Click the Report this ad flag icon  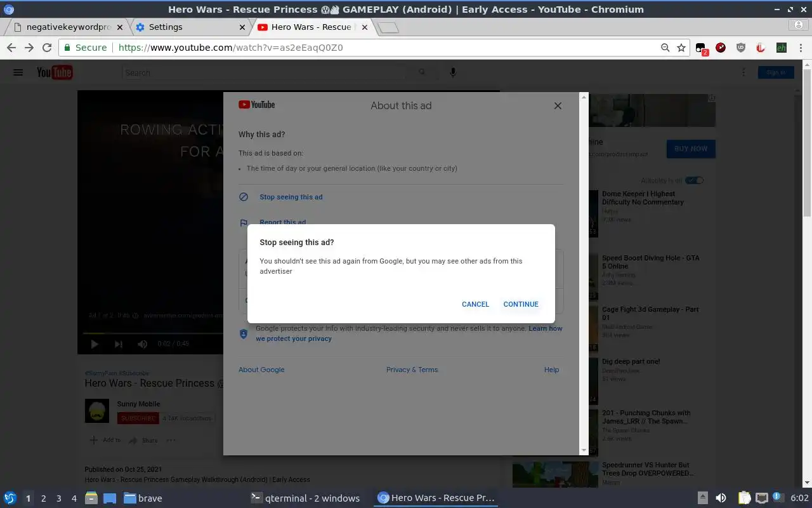[x=244, y=223]
